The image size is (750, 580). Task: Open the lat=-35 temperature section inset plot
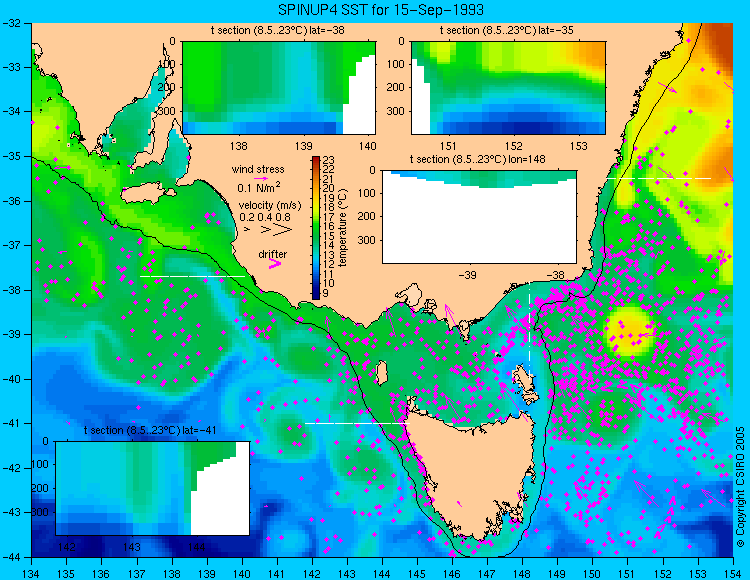coord(508,88)
